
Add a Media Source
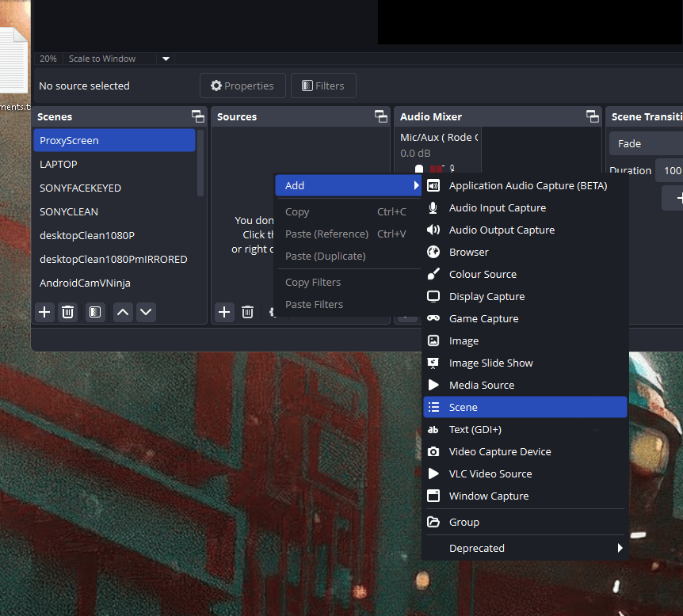point(525,386)
